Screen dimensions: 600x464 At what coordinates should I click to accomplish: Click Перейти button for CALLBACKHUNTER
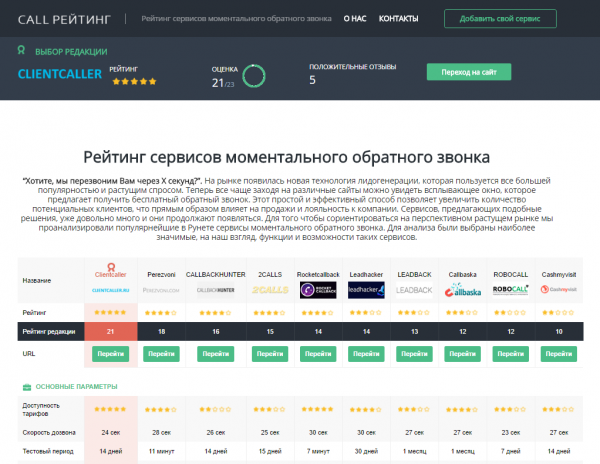215,354
